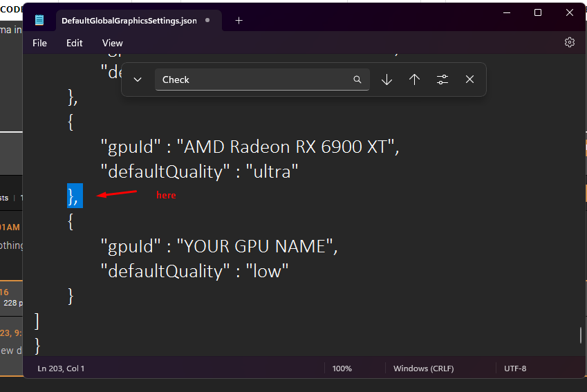587x392 pixels.
Task: Open the View menu
Action: pos(112,43)
